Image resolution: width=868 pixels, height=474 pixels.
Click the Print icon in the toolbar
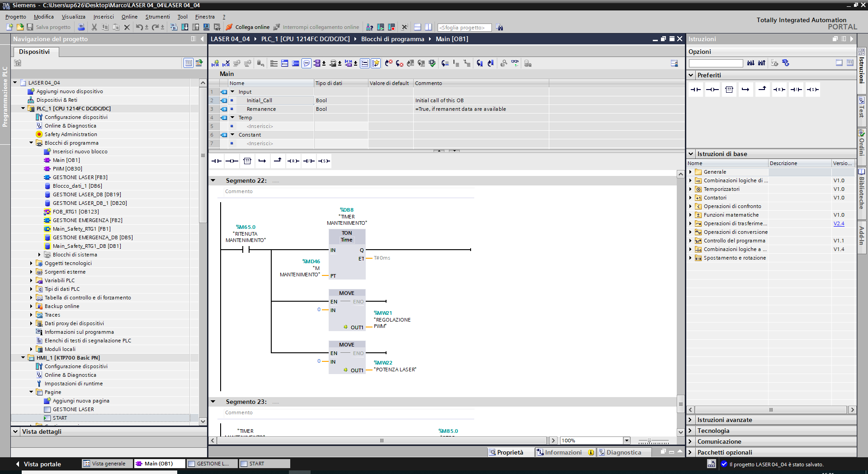81,27
